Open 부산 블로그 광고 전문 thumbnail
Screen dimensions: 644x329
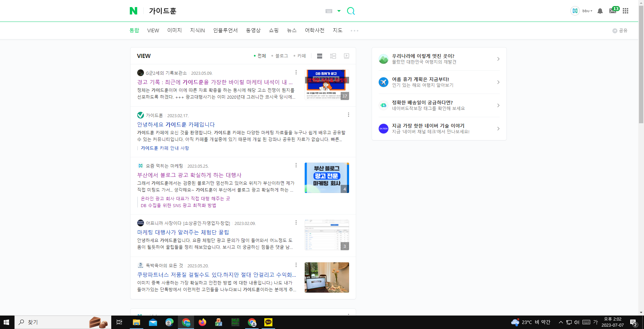[327, 178]
